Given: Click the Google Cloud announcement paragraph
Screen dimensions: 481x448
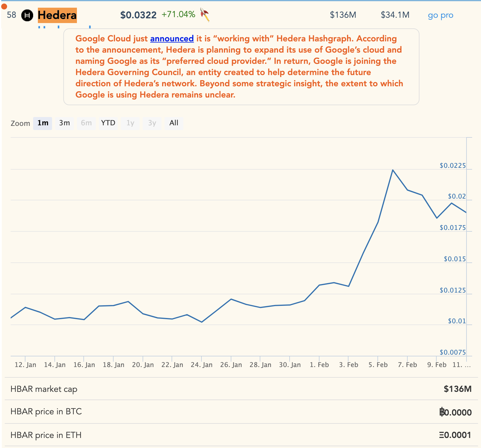Looking at the screenshot, I should [x=241, y=66].
